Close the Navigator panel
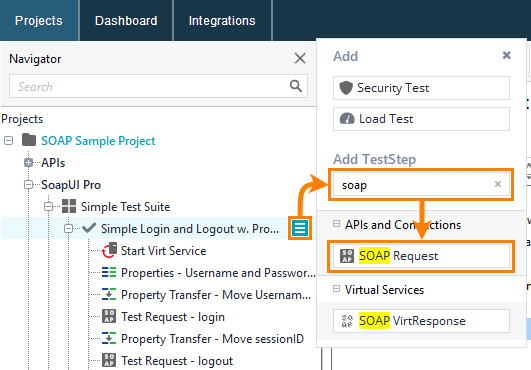The image size is (531, 370). (x=300, y=58)
